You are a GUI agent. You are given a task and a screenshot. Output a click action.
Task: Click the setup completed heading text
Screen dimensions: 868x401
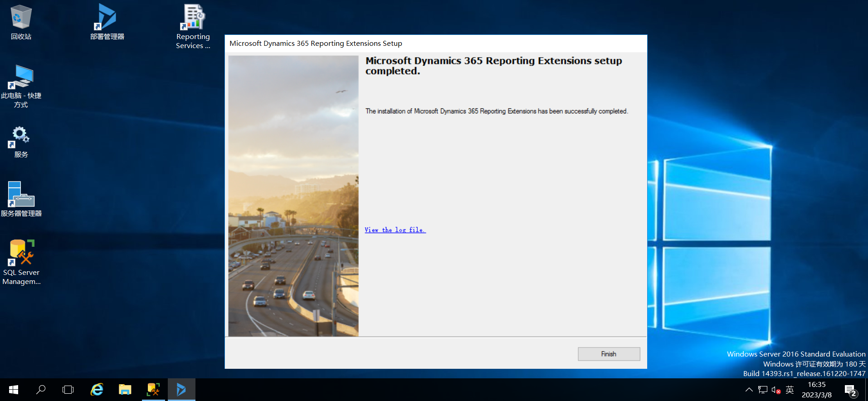coord(494,66)
